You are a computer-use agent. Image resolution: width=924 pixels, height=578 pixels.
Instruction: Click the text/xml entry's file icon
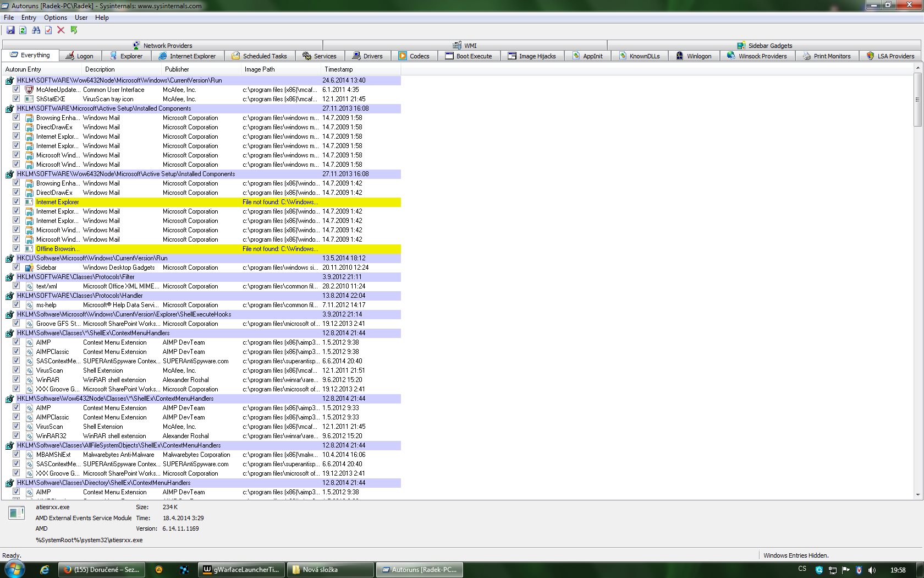[29, 286]
